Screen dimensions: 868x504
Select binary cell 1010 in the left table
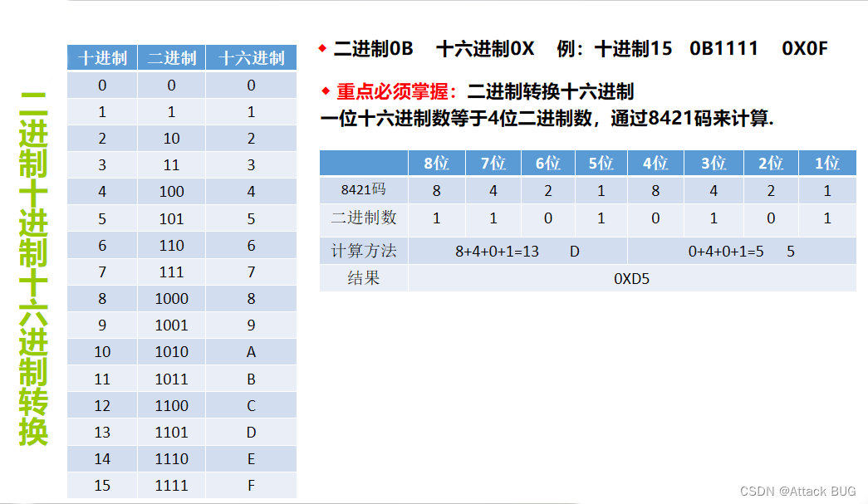click(x=172, y=352)
